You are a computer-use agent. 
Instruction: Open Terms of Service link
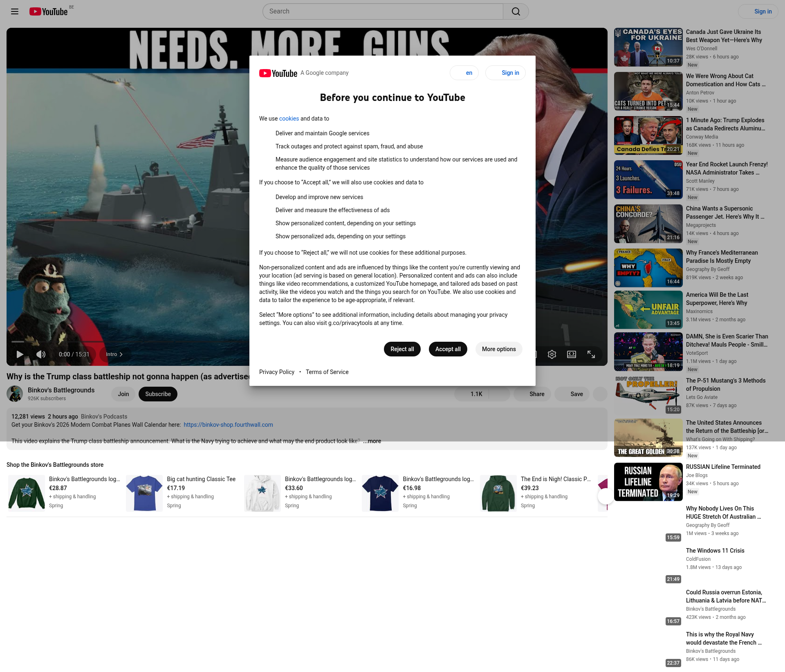pos(327,372)
